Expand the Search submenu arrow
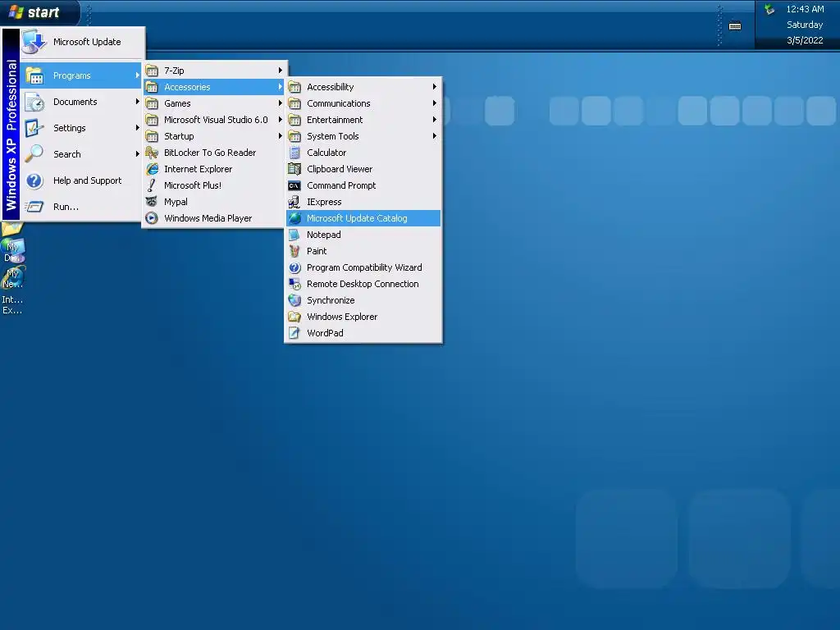This screenshot has height=630, width=840. (x=138, y=154)
